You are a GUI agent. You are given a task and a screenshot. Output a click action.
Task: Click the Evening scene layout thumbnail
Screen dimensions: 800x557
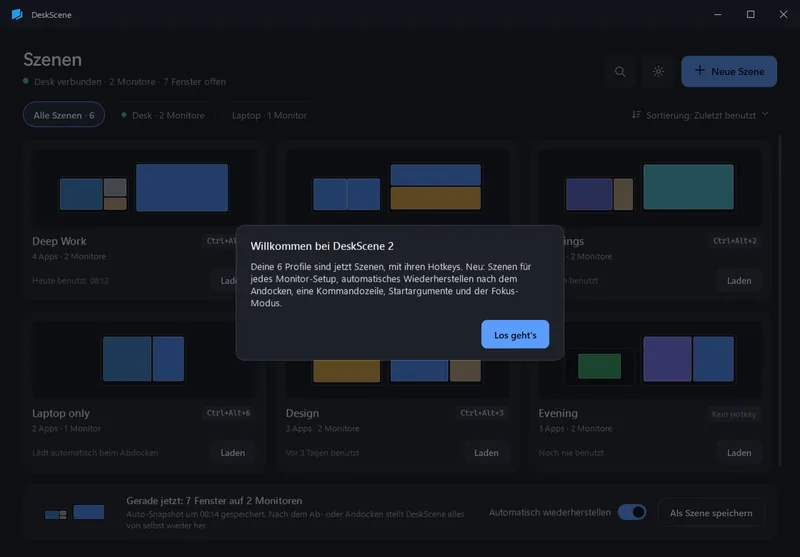[650, 359]
